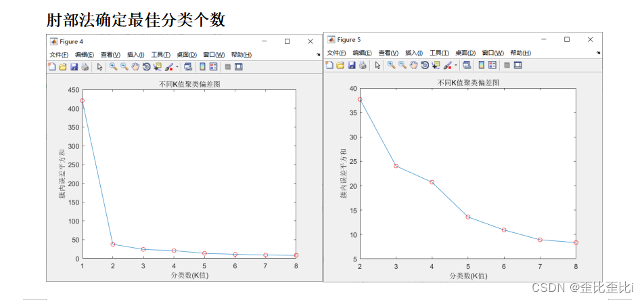Insert Legend icon in Figure 4 toolbar

tap(214, 66)
